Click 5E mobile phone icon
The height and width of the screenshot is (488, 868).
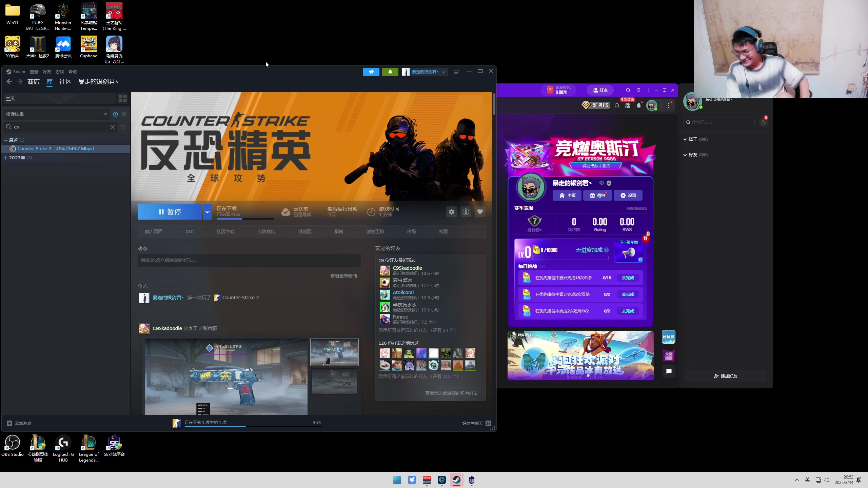(638, 90)
